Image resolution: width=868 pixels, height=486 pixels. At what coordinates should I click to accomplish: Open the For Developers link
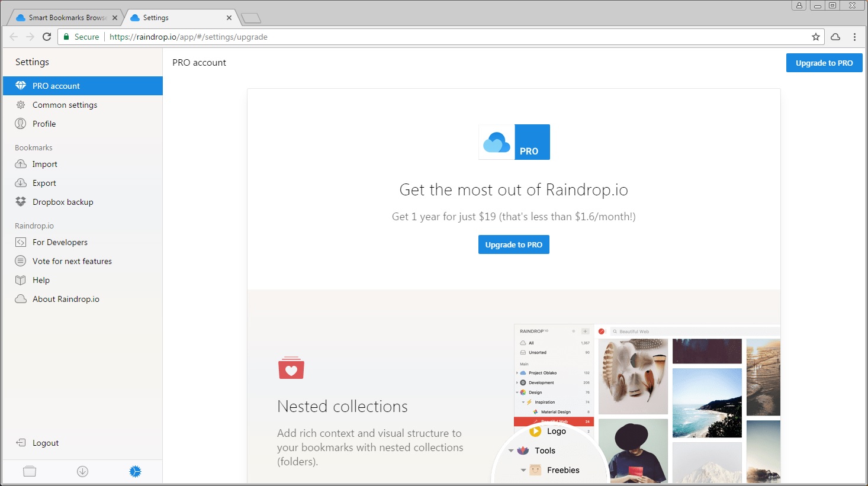point(82,242)
